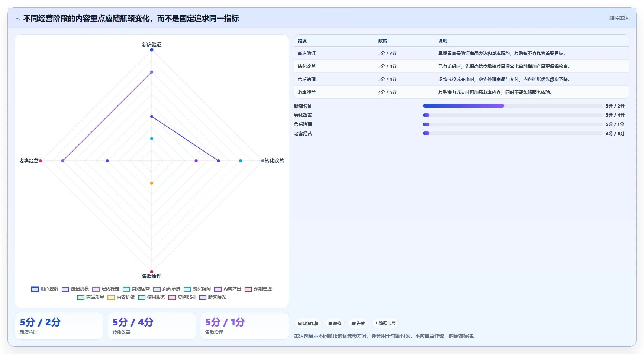Click the 售后治理 radar axis label
Screen dimensions: 644x354
pyautogui.click(x=152, y=276)
